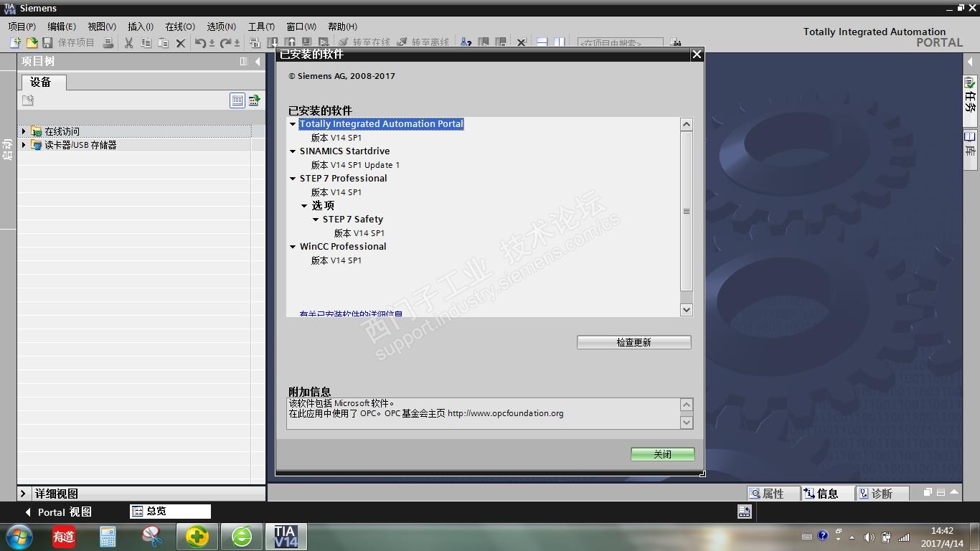The width and height of the screenshot is (980, 551).
Task: Open the 编辑(E) menu
Action: point(62,27)
